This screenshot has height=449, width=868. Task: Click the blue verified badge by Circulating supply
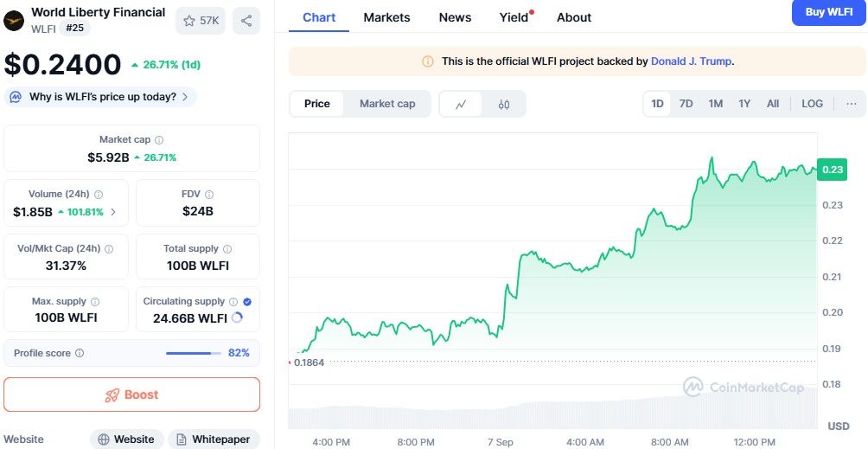click(x=247, y=302)
